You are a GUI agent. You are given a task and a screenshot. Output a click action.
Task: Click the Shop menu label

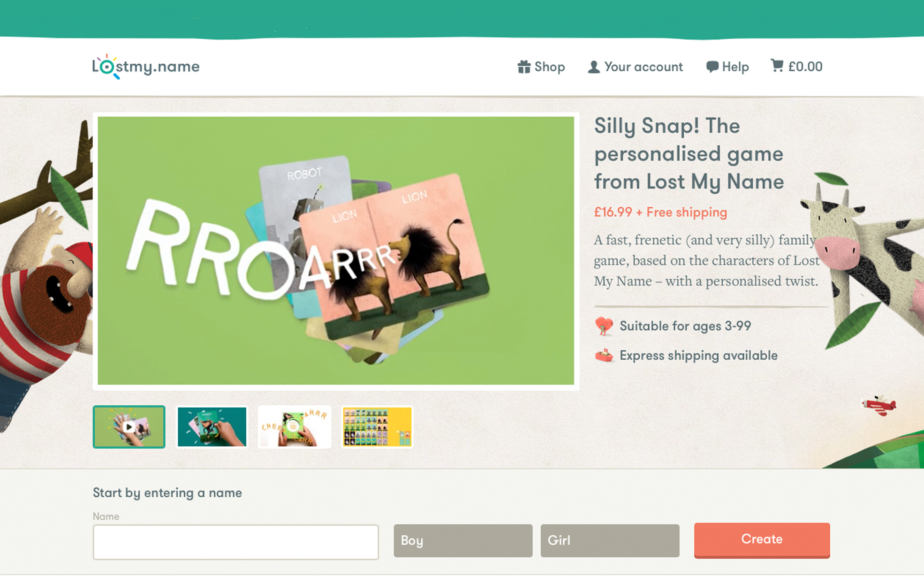[550, 67]
